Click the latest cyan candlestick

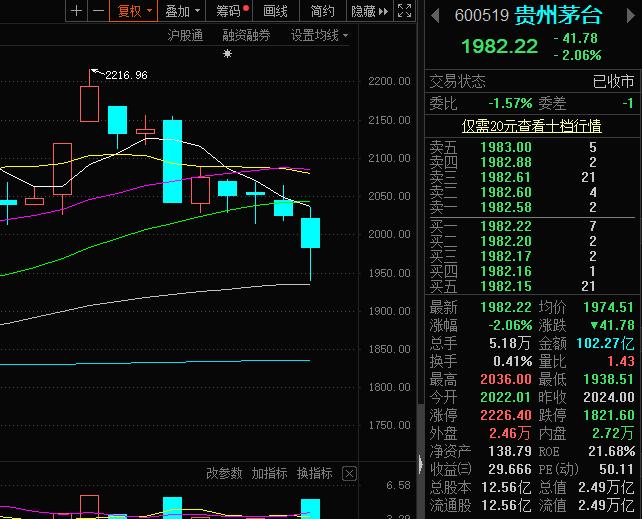click(x=310, y=233)
